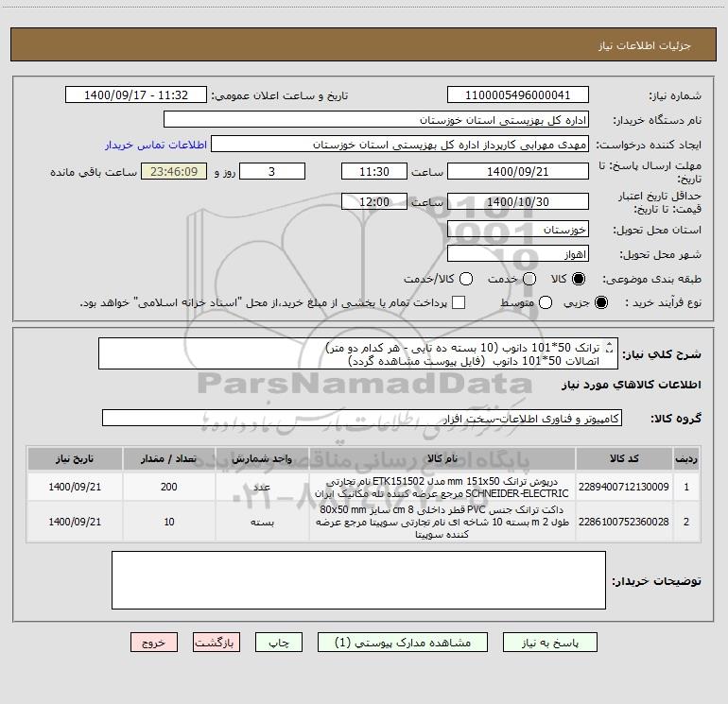The height and width of the screenshot is (704, 728).
Task: Click the price validity date 1400/10/30 field
Action: [x=518, y=201]
